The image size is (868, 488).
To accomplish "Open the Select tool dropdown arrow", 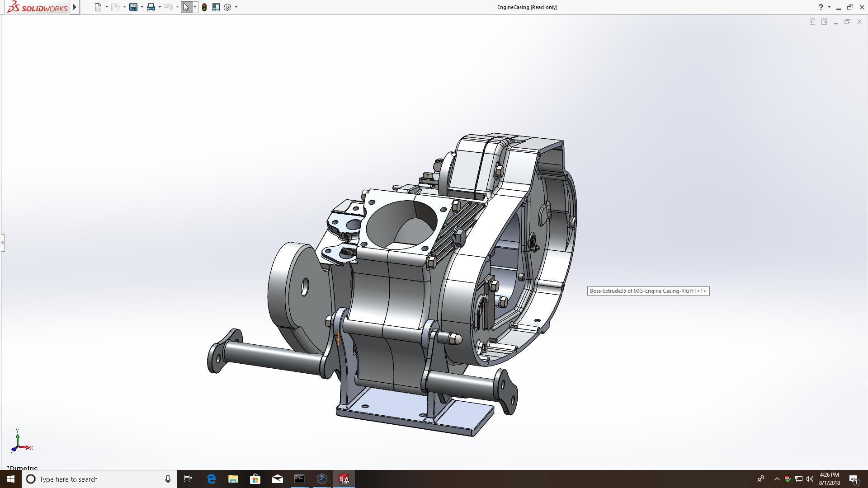I will tap(195, 7).
